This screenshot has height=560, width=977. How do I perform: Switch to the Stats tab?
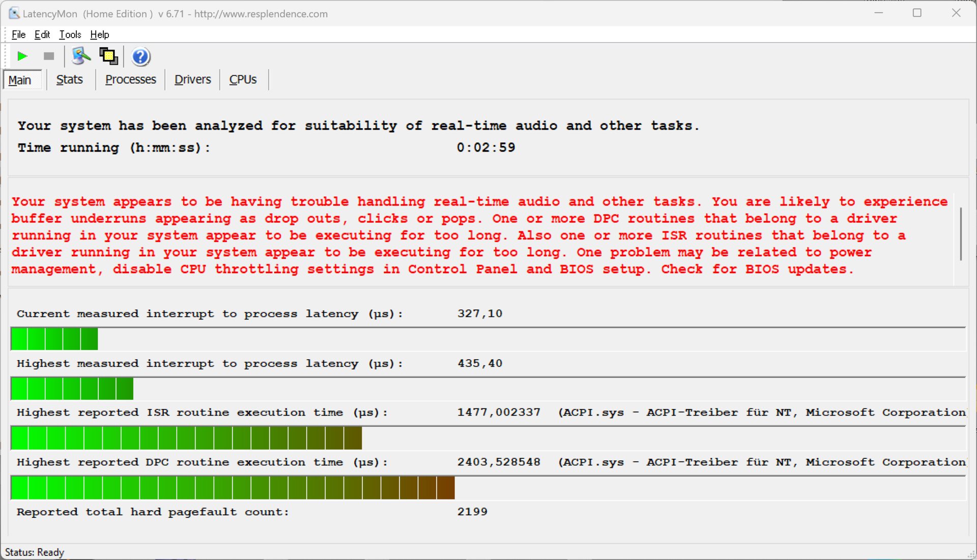70,79
